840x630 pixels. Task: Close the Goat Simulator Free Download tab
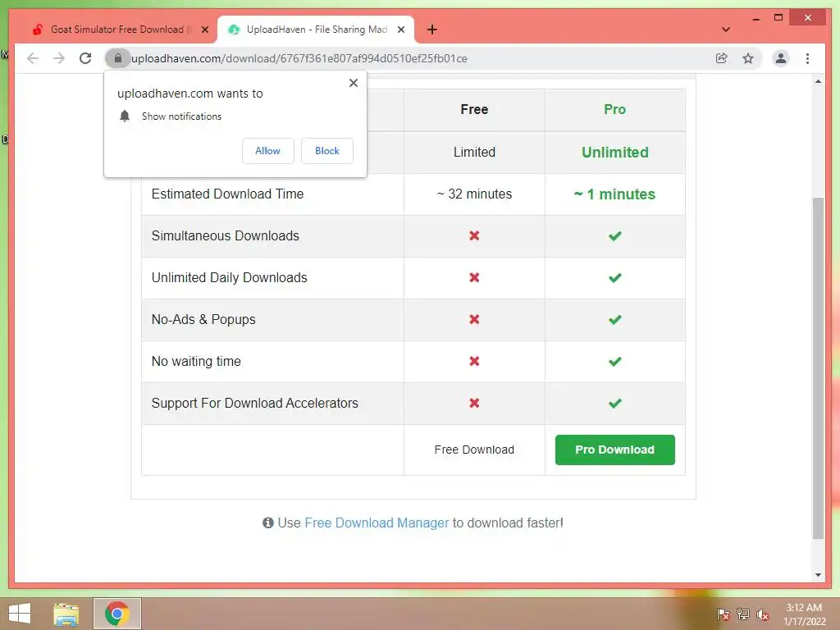[x=204, y=30]
